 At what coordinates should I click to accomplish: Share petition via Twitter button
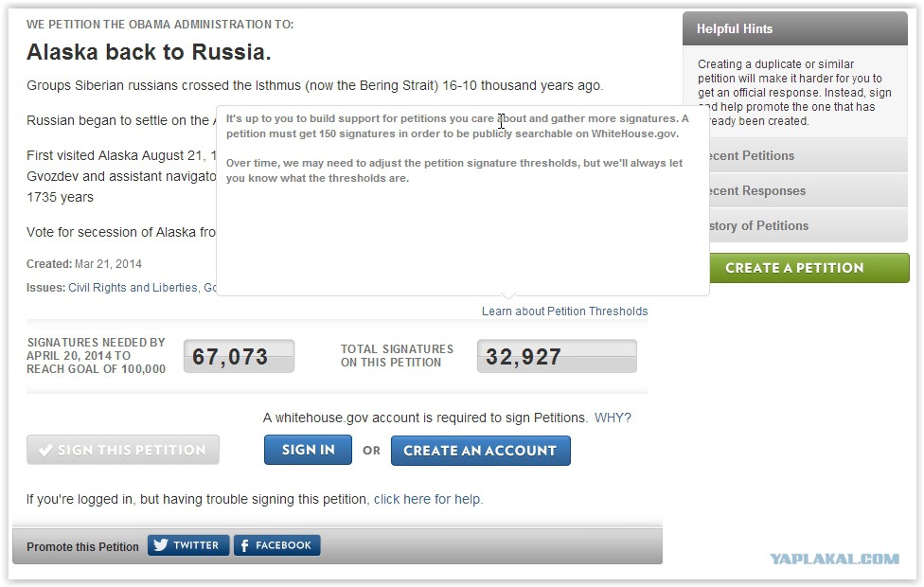(x=188, y=545)
